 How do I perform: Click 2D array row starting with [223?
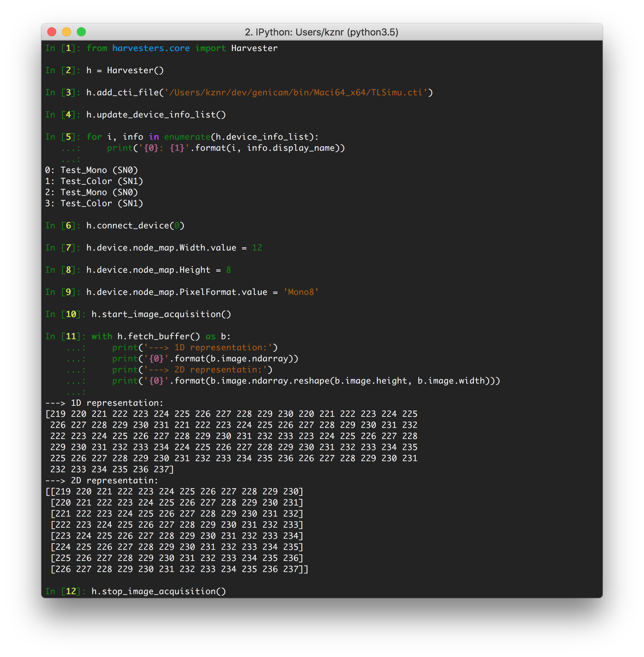(177, 536)
